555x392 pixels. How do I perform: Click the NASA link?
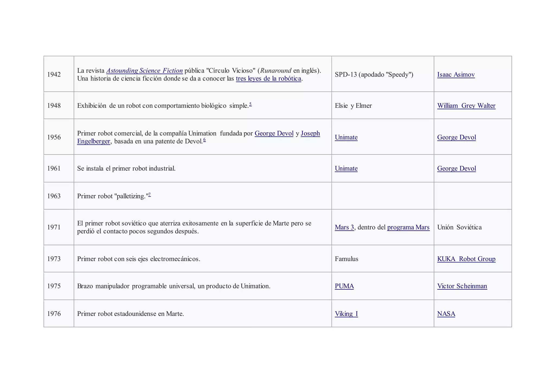coord(446,314)
